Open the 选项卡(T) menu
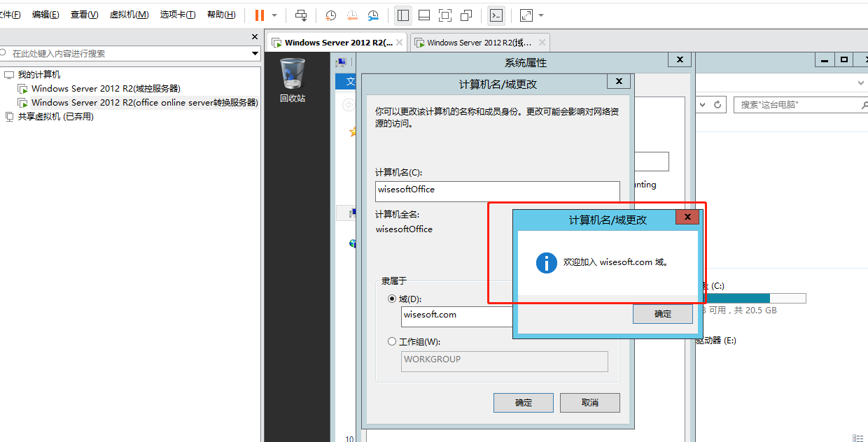Image resolution: width=868 pixels, height=442 pixels. 178,15
